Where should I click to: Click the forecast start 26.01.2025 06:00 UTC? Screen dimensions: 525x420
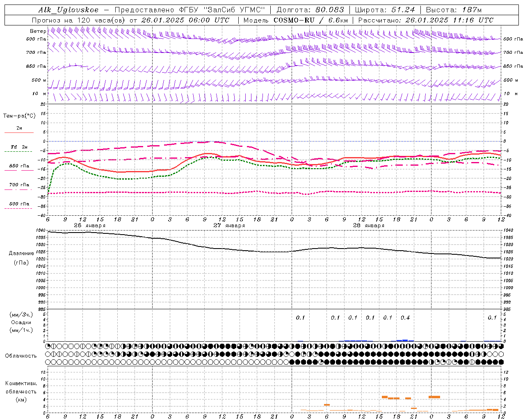tap(185, 20)
